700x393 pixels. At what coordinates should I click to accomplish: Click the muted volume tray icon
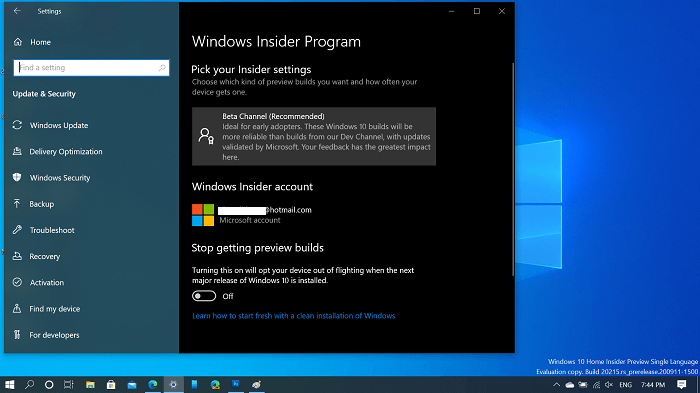pos(609,385)
